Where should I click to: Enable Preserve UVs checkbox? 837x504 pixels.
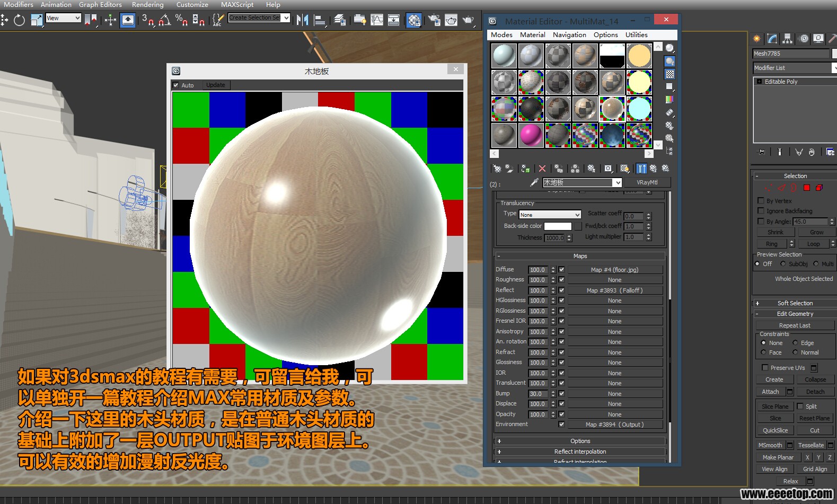(x=765, y=367)
